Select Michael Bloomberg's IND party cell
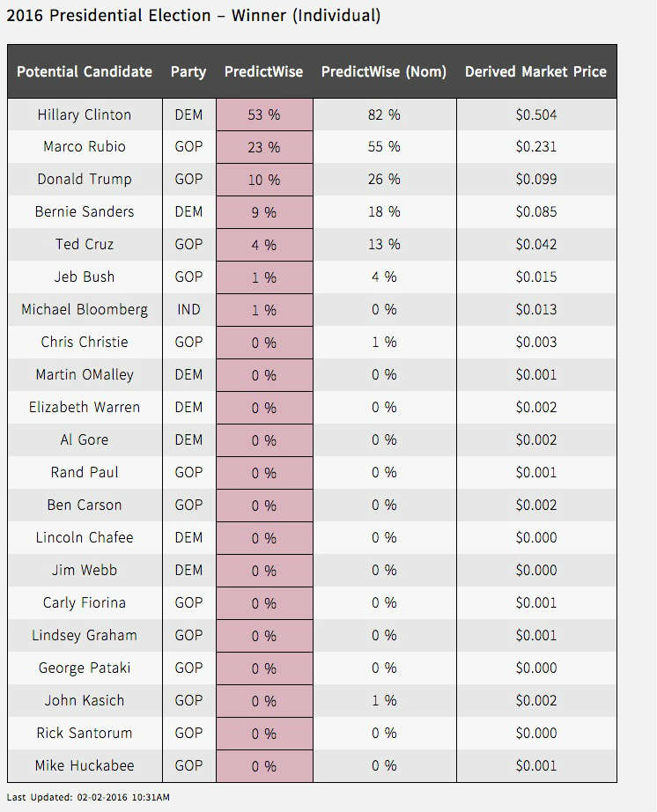The width and height of the screenshot is (657, 812). pos(188,310)
